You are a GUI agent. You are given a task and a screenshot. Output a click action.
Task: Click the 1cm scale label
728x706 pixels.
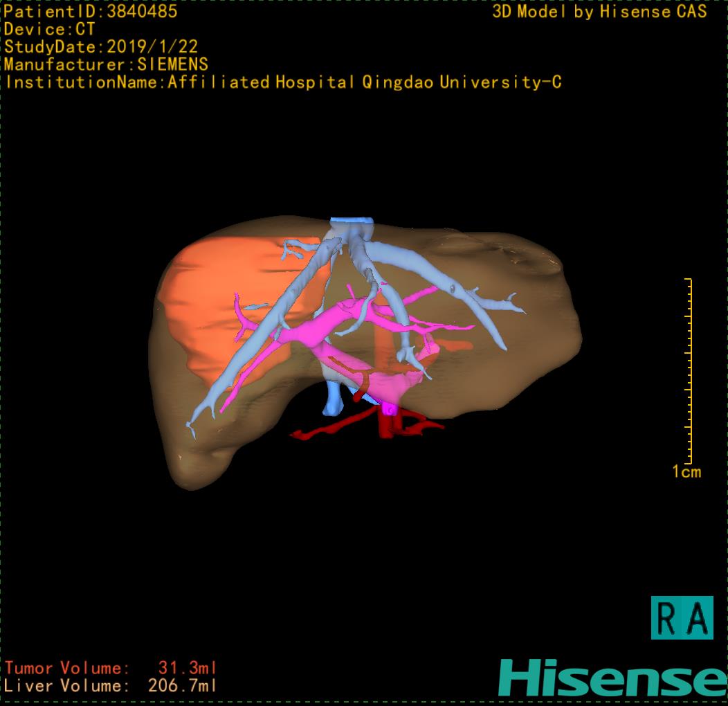pyautogui.click(x=686, y=472)
